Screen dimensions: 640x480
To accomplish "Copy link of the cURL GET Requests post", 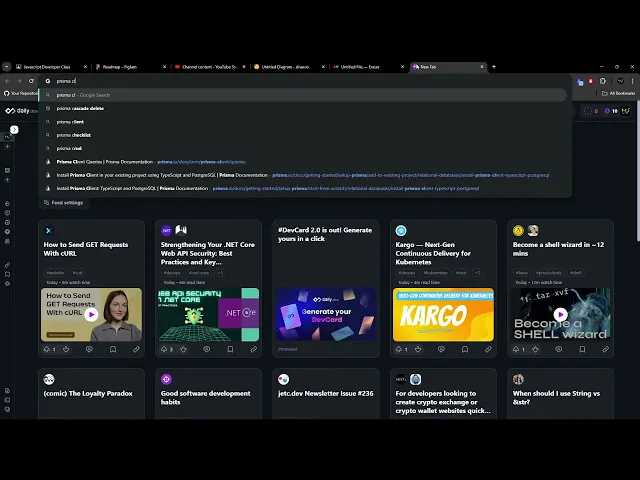I will (136, 349).
